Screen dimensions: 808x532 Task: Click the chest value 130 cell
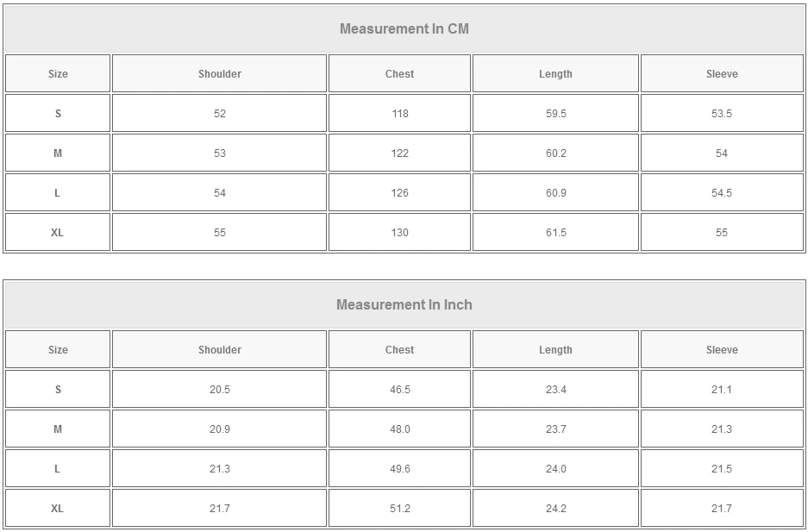pos(399,233)
